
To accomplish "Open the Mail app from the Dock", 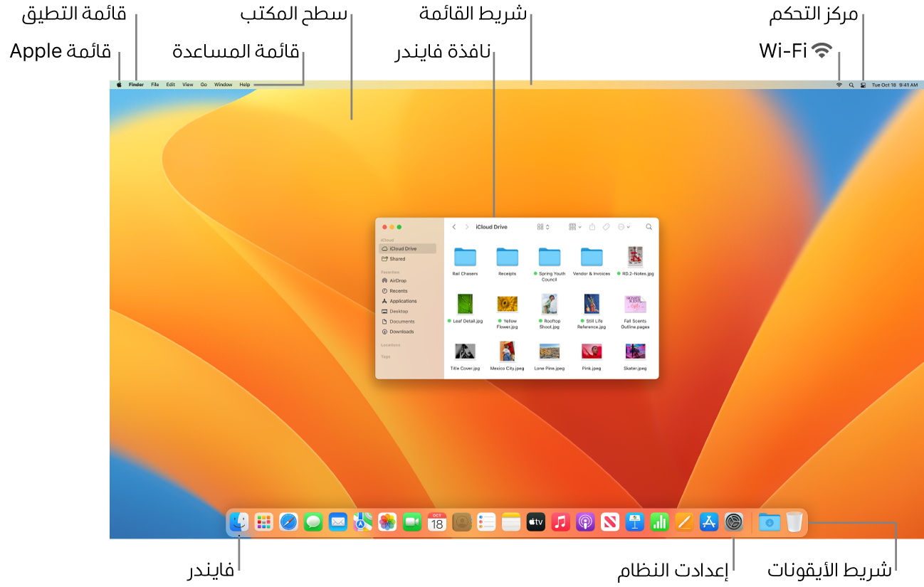I will [x=337, y=522].
